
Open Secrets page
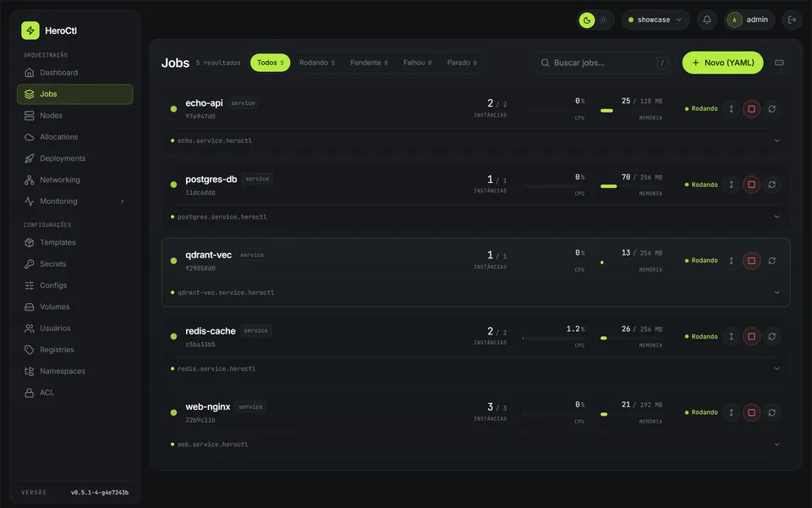point(74,264)
